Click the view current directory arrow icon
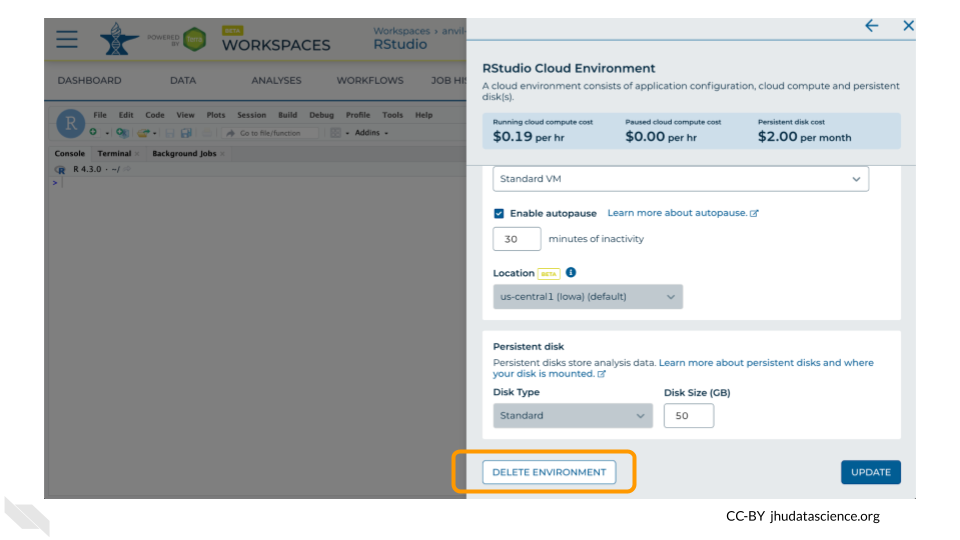 127,170
